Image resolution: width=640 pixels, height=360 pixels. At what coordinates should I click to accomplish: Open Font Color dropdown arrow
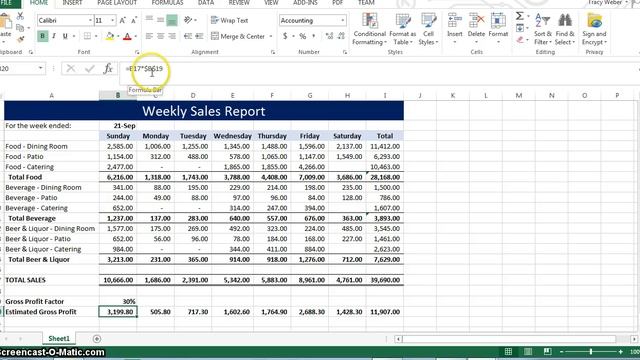136,36
